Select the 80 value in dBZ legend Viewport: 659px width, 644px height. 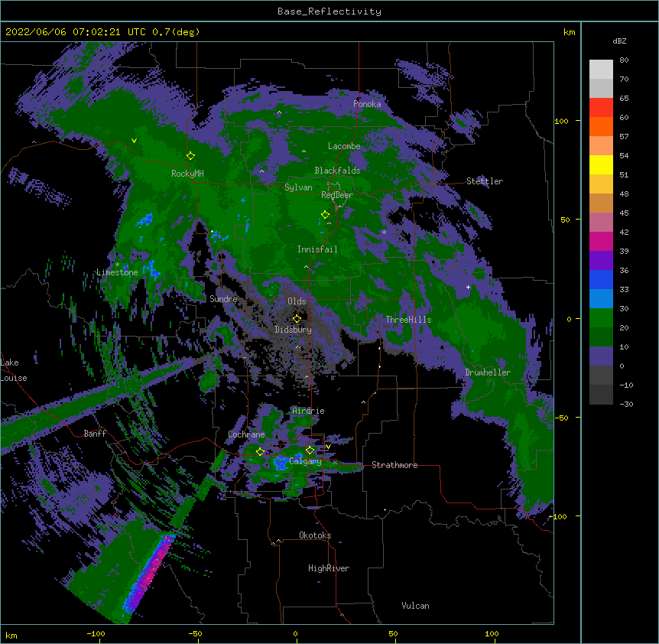click(624, 60)
